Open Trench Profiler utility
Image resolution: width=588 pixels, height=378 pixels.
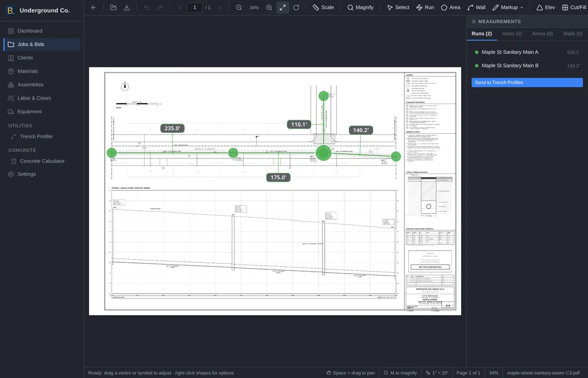click(42, 137)
